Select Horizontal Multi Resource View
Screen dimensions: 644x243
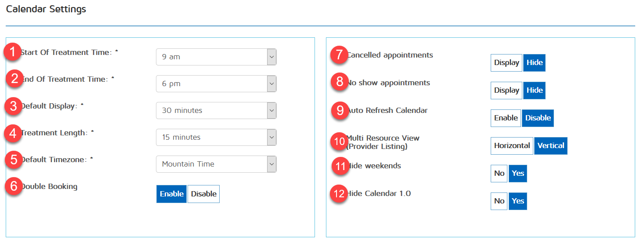[512, 146]
